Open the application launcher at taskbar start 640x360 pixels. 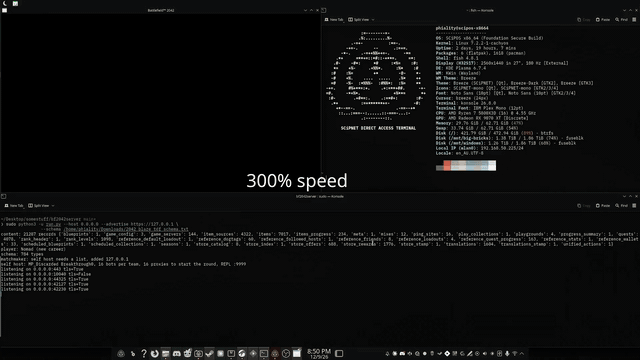click(121, 353)
